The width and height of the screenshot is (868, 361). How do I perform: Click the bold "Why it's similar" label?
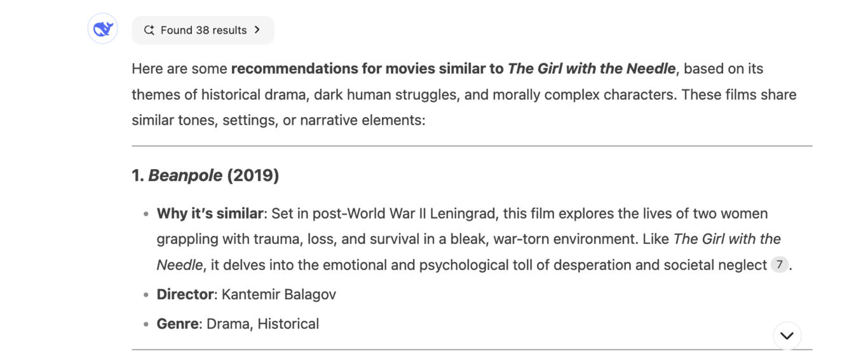tap(210, 214)
